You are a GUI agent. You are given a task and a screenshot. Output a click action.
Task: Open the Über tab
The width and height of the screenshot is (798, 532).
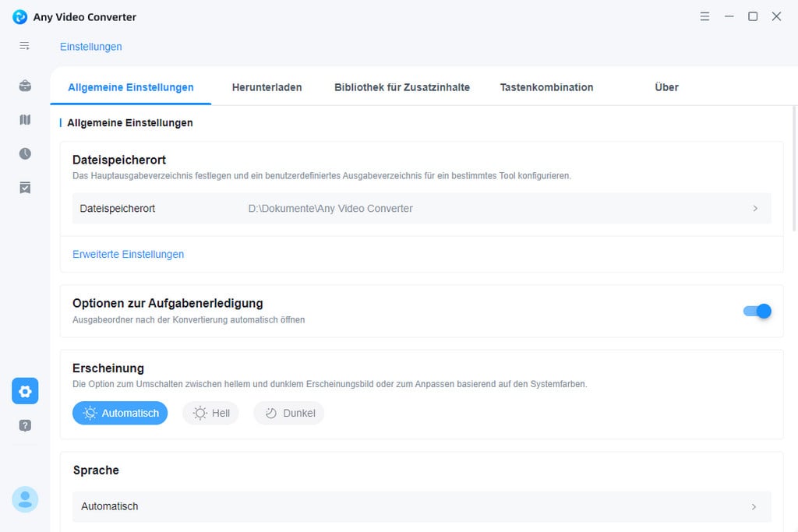click(666, 87)
